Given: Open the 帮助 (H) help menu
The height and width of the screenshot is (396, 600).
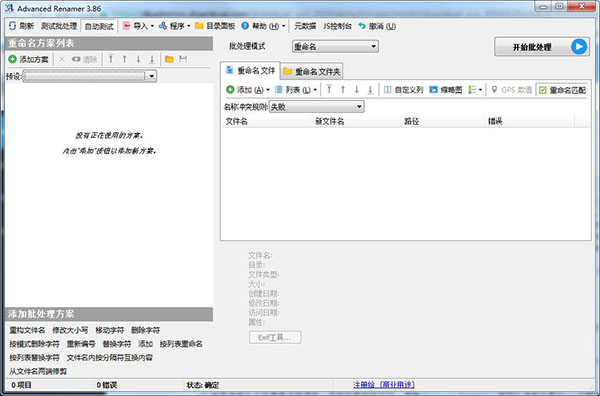Looking at the screenshot, I should 263,26.
